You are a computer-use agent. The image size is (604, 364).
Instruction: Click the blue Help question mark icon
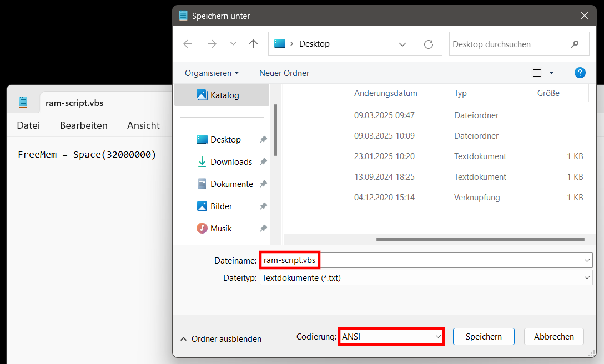(580, 73)
